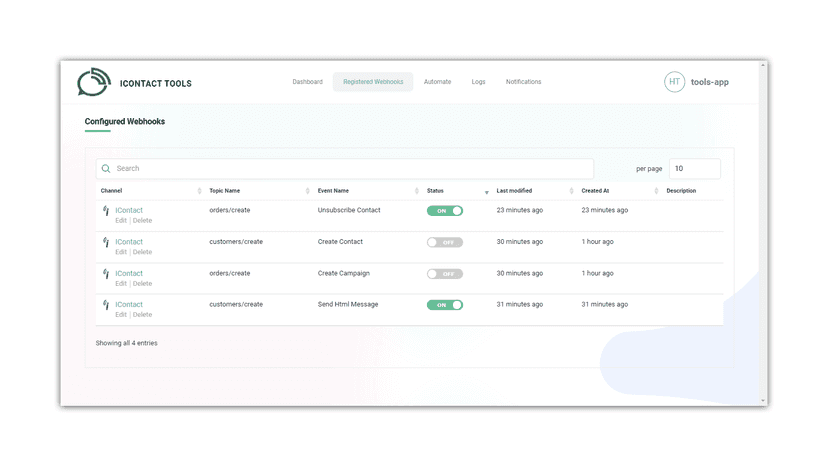Turn off the Unsubscribe Contact webhook toggle
Viewport: 828px width, 466px height.
[445, 211]
